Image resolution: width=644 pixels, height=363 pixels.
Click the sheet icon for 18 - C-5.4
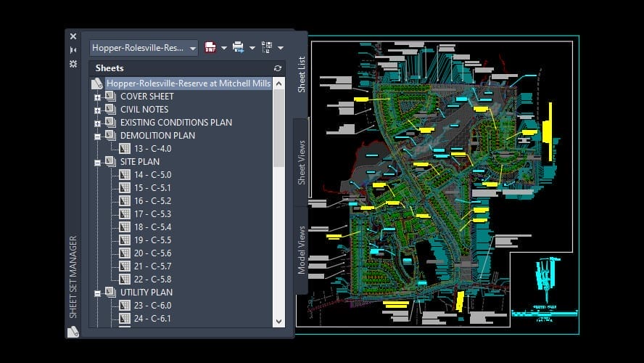[125, 227]
